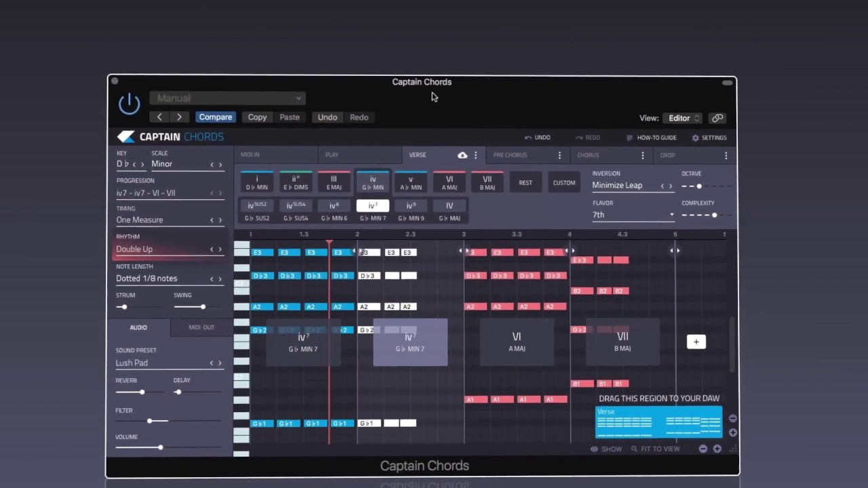Click the Paste button
868x488 pixels.
[x=290, y=117]
